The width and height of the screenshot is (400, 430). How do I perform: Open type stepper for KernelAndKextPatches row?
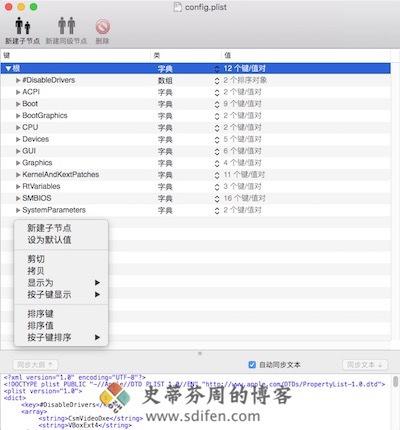(217, 175)
